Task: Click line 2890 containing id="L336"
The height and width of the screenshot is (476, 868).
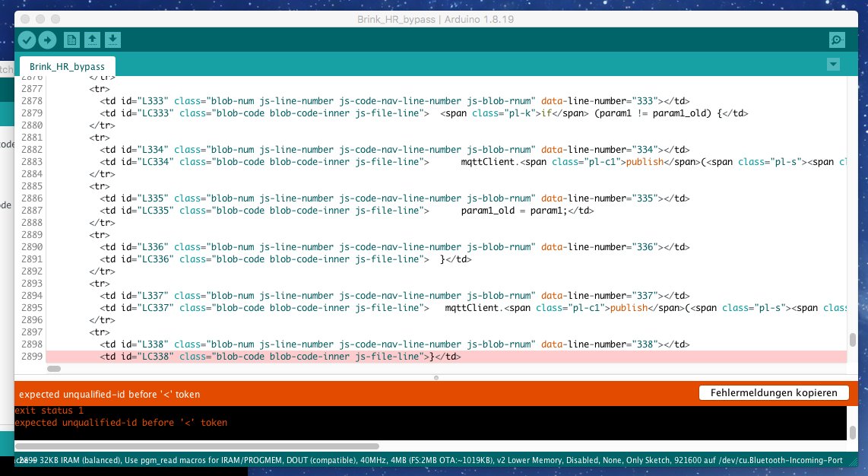Action: pyautogui.click(x=394, y=247)
